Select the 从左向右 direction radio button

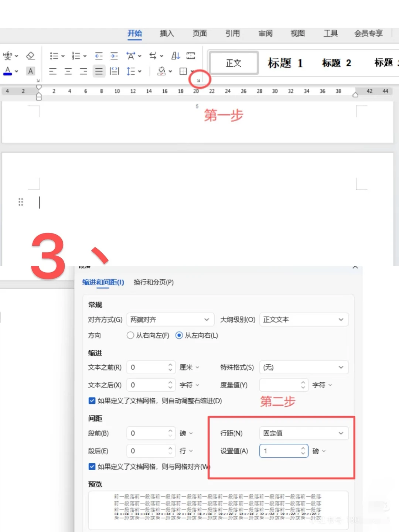pyautogui.click(x=180, y=335)
